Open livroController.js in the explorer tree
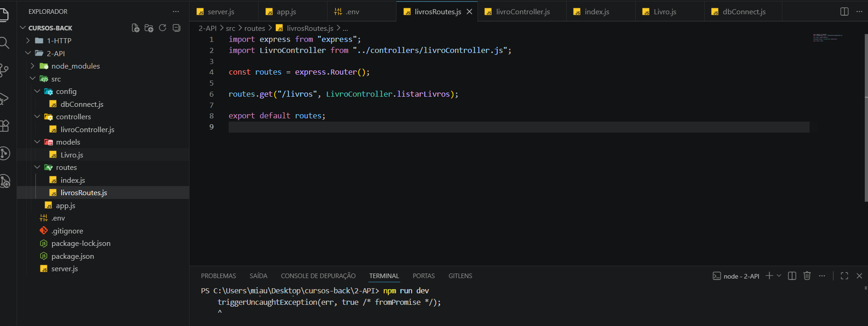This screenshot has height=326, width=868. pos(103,129)
